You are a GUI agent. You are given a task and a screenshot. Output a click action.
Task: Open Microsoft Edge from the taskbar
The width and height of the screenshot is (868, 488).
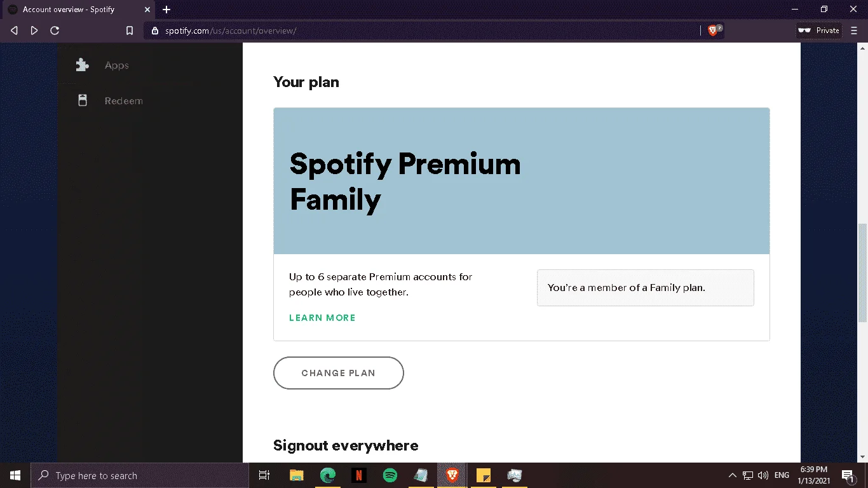coord(328,475)
